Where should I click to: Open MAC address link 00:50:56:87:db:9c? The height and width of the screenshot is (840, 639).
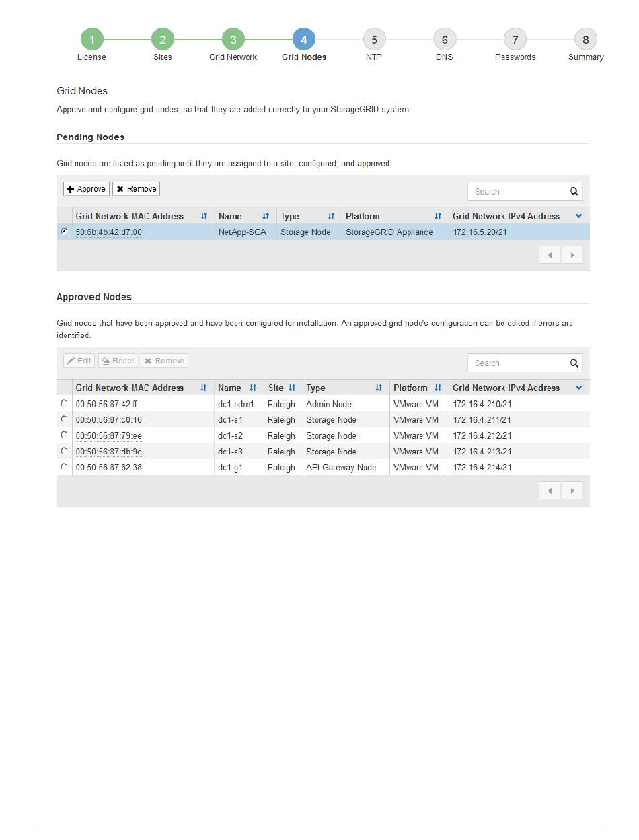(108, 452)
